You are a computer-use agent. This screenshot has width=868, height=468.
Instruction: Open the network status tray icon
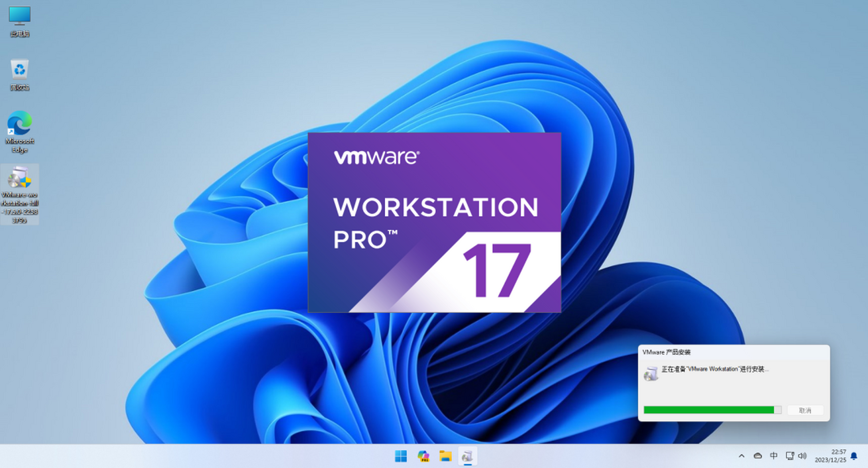(790, 456)
